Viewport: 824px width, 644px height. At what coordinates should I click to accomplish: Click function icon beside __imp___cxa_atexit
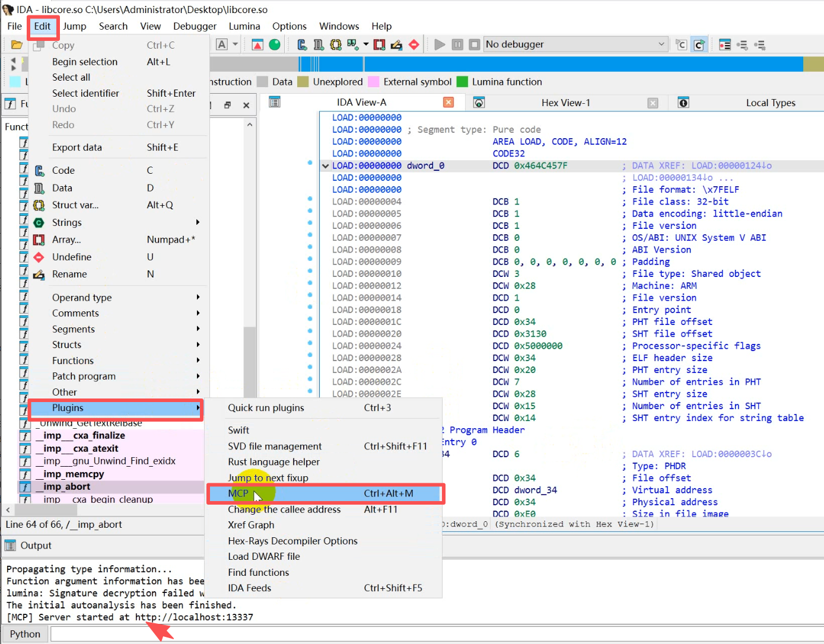point(25,448)
